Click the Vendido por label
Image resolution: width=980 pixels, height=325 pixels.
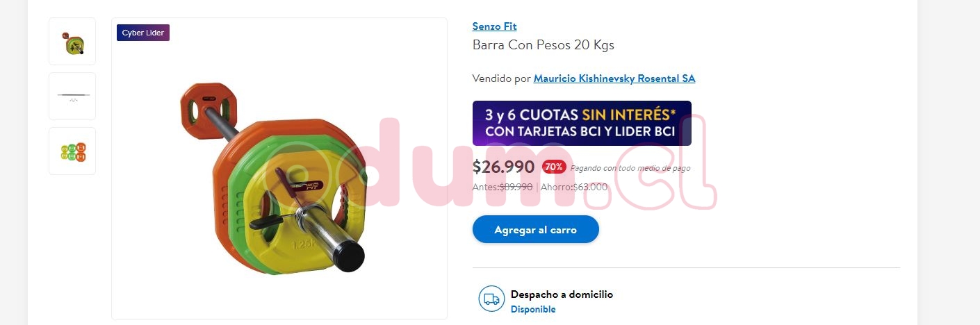[501, 78]
